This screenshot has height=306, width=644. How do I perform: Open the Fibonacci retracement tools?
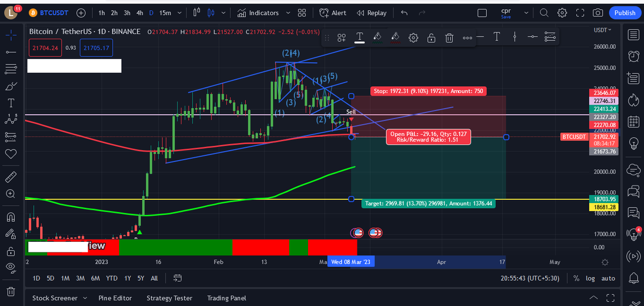10,69
